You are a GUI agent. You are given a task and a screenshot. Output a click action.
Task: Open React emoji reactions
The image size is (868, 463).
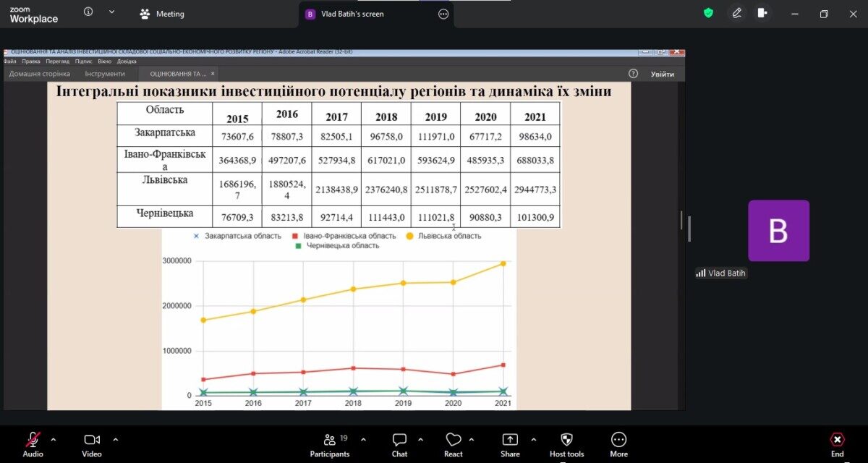tap(454, 440)
